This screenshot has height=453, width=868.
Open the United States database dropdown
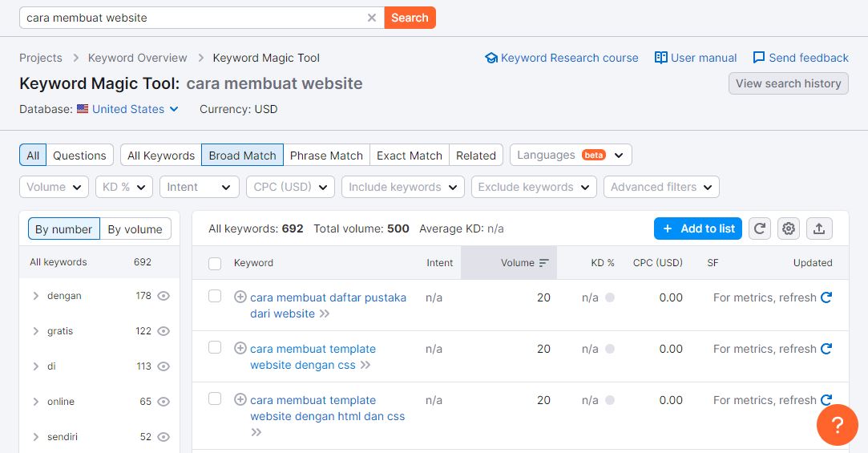tap(128, 109)
